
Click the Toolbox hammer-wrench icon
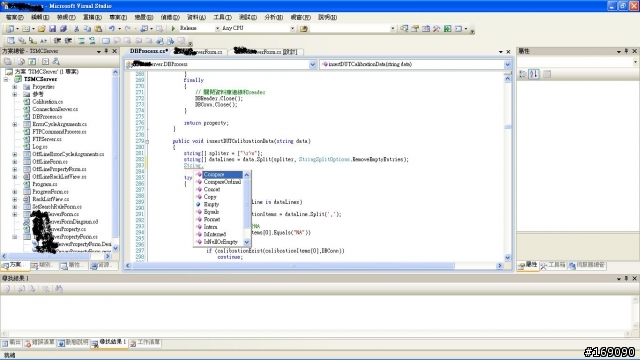pos(437,29)
